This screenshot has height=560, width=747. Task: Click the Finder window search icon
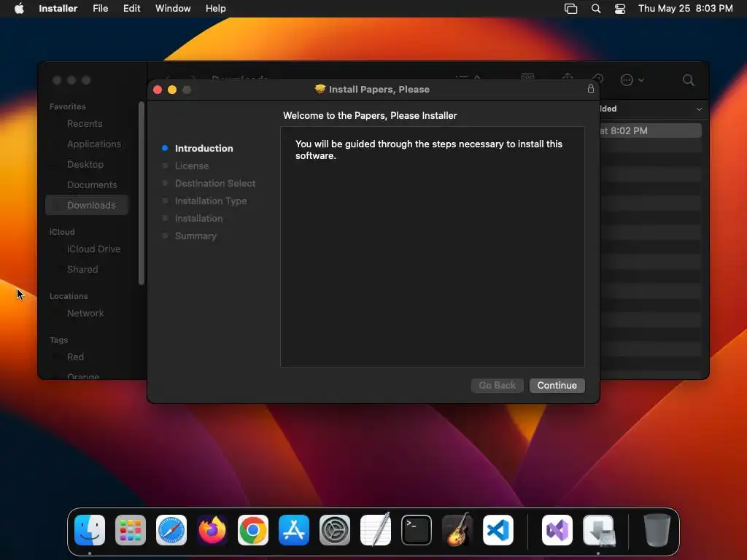(688, 80)
